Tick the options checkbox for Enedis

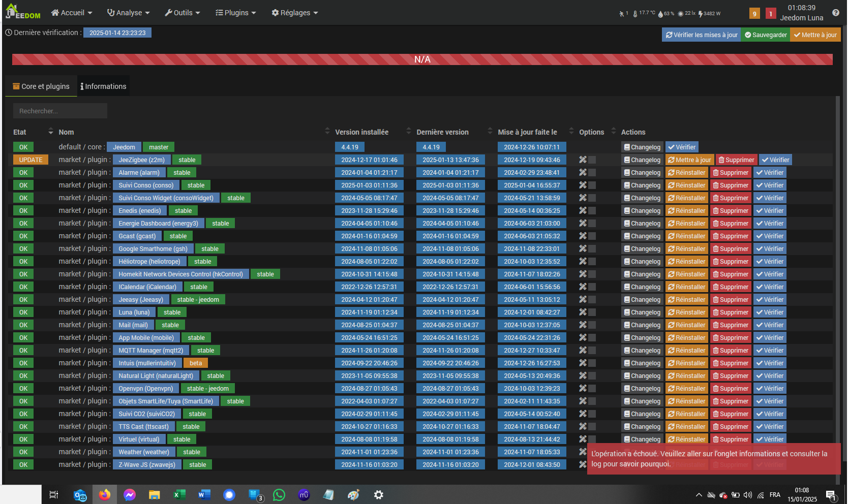pos(592,210)
